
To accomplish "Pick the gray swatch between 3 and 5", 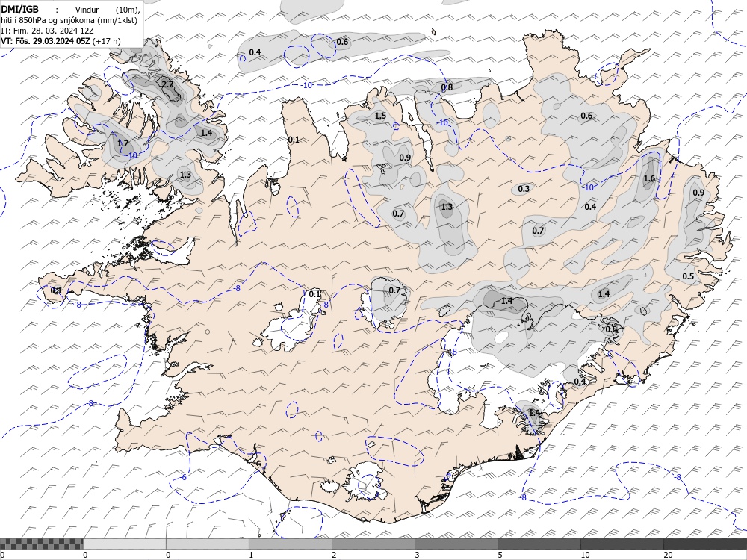I will point(456,544).
